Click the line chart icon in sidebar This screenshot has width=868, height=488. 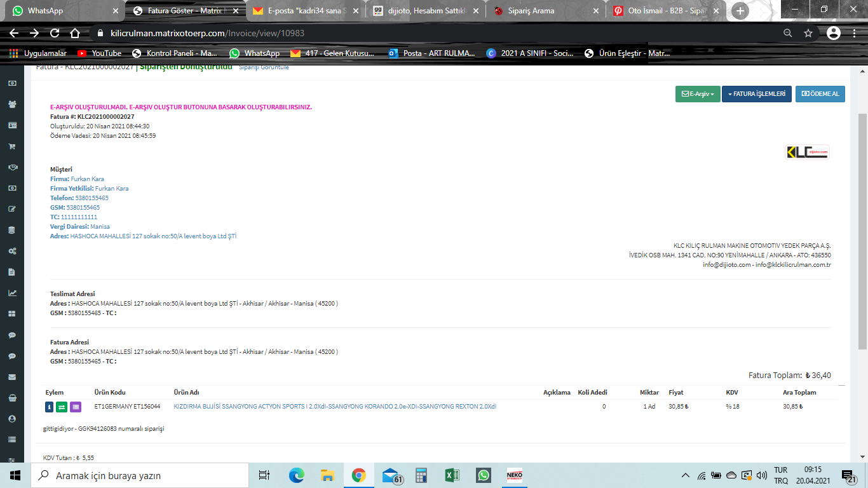coord(11,293)
